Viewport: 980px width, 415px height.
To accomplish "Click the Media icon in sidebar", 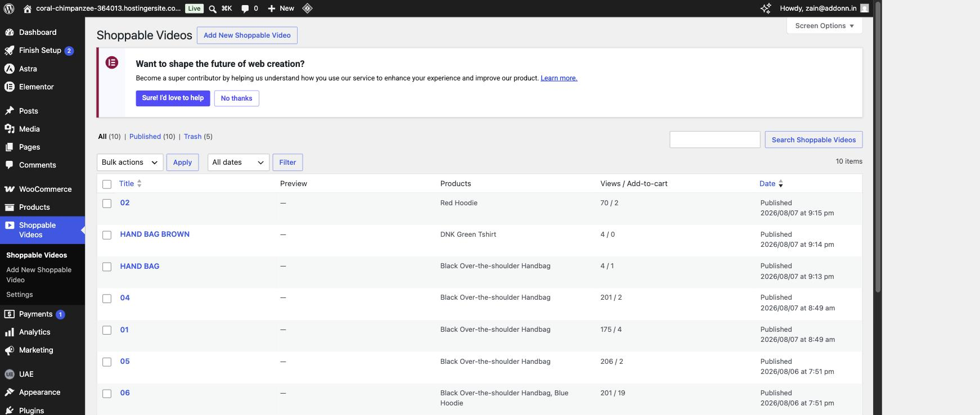I will coord(9,129).
